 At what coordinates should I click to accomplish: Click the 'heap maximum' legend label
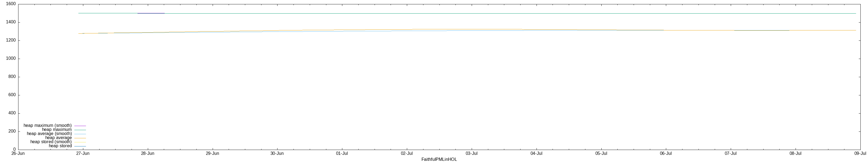(x=57, y=130)
